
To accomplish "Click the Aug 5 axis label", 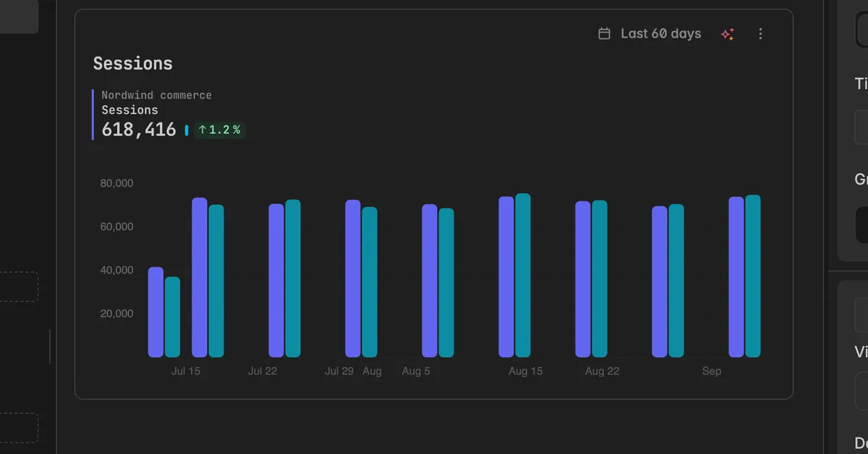I will [x=416, y=371].
